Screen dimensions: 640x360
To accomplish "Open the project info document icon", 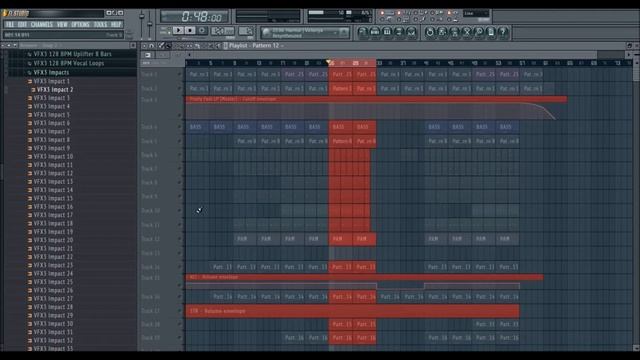I will pyautogui.click(x=491, y=32).
